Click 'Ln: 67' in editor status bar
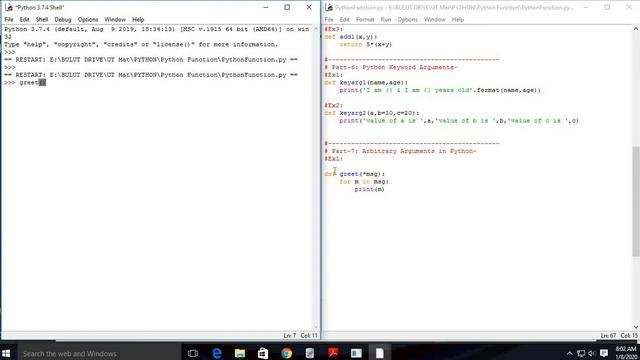Image resolution: width=640 pixels, height=360 pixels. tap(608, 336)
